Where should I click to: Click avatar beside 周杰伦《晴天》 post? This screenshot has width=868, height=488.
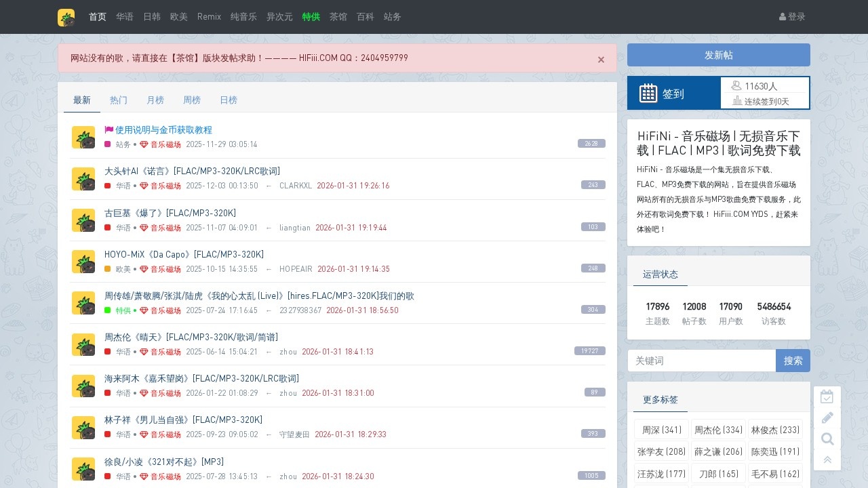point(83,344)
